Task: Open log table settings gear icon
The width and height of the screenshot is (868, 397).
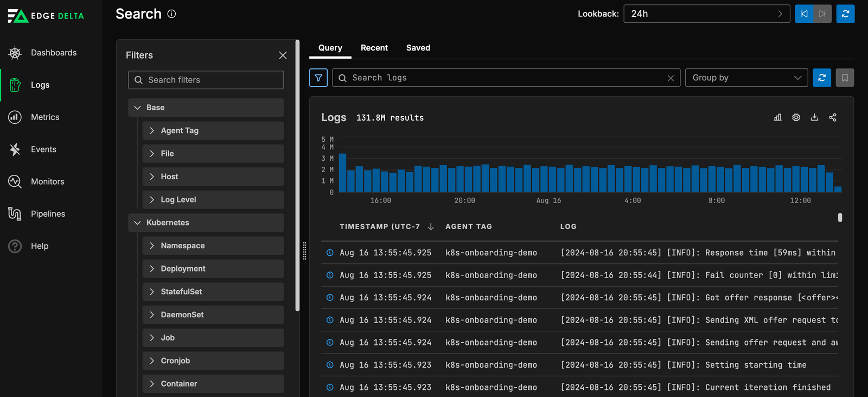Action: (x=796, y=117)
